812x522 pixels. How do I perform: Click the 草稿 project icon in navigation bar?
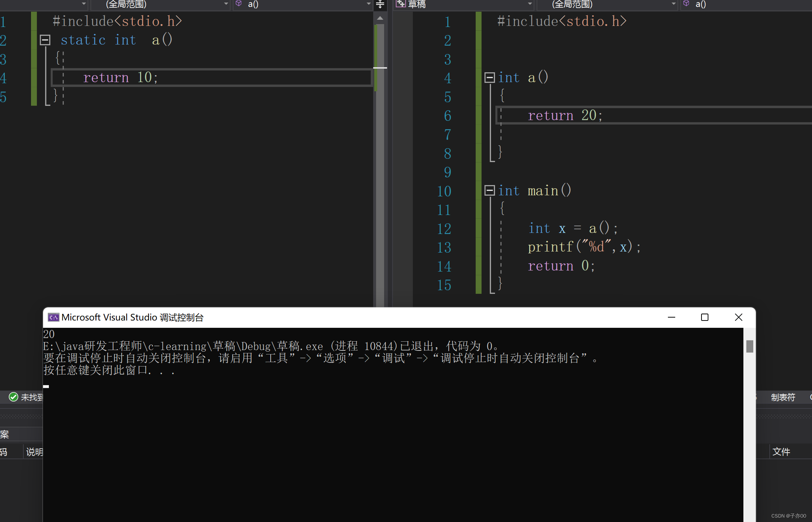coord(401,4)
